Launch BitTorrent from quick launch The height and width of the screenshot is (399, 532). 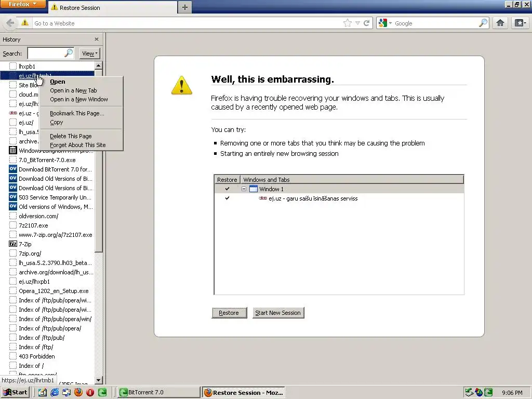pos(102,393)
